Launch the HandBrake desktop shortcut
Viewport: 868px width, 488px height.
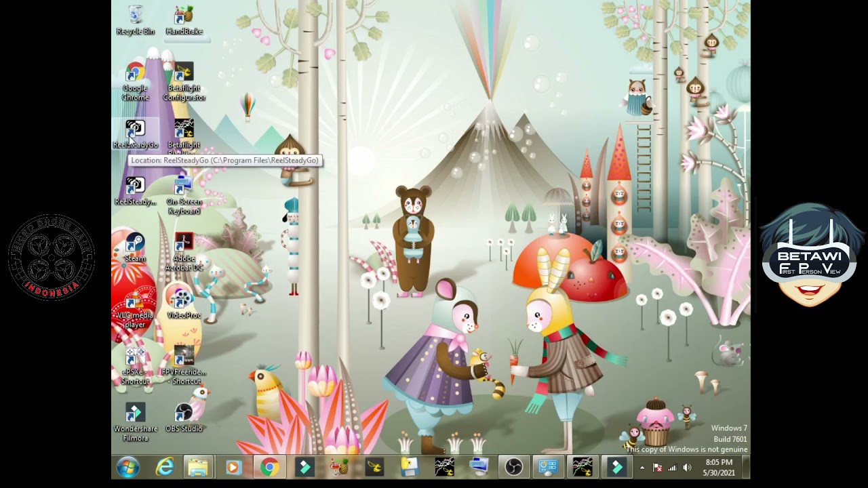point(184,21)
